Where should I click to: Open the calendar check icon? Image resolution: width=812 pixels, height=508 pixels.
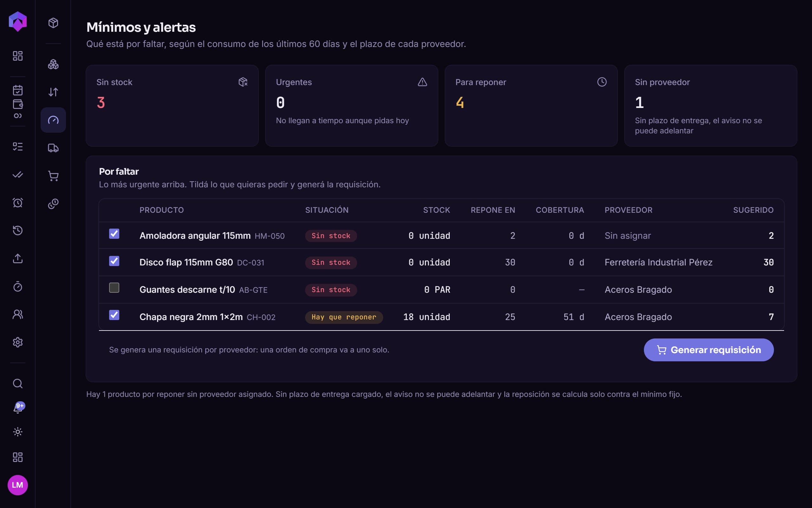pos(17,90)
